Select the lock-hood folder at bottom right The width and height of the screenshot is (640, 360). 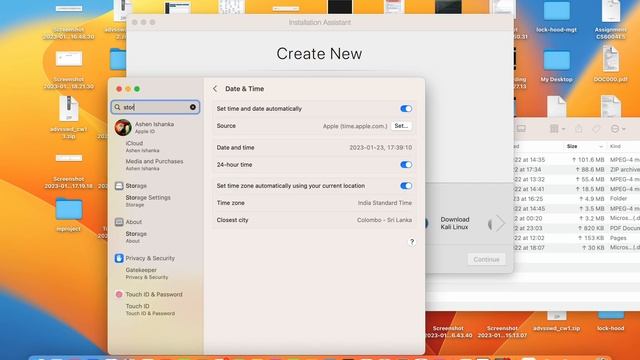point(611,322)
